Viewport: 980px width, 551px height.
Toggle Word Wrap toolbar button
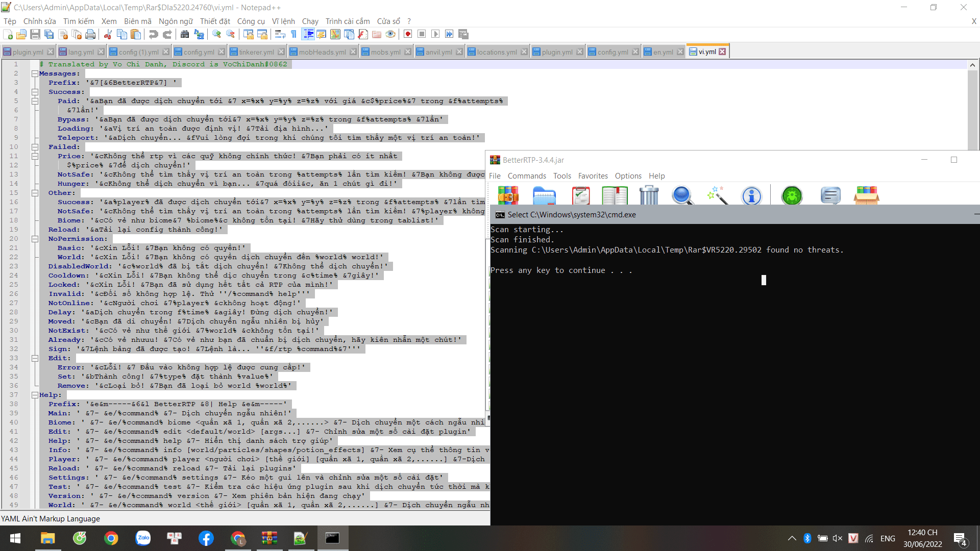pos(280,34)
